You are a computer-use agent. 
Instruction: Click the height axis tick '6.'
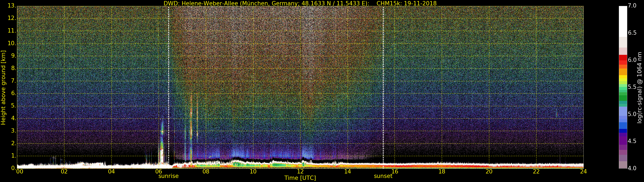pos(14,93)
